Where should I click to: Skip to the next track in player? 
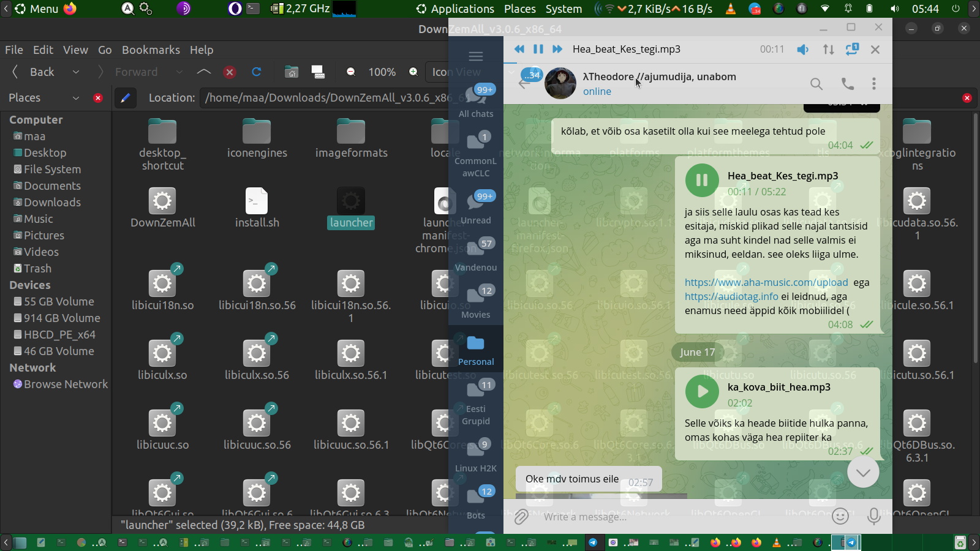click(557, 49)
